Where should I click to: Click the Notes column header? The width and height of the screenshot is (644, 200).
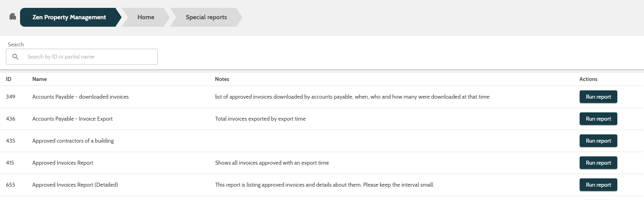pos(222,79)
